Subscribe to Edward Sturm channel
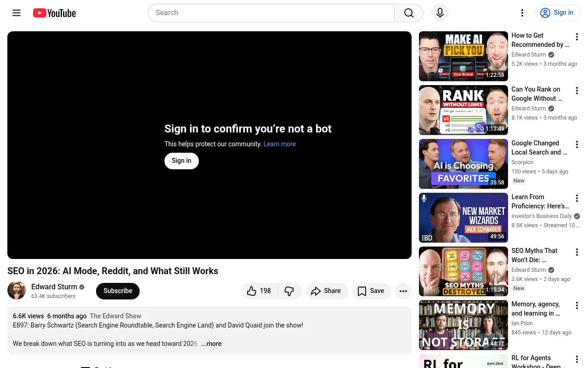Viewport: 588px width, 368px height. [118, 291]
